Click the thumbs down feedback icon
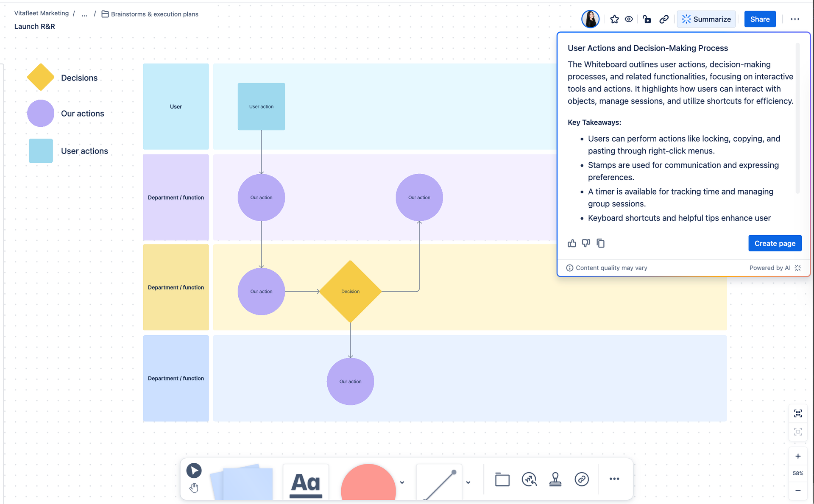814x504 pixels. tap(585, 243)
